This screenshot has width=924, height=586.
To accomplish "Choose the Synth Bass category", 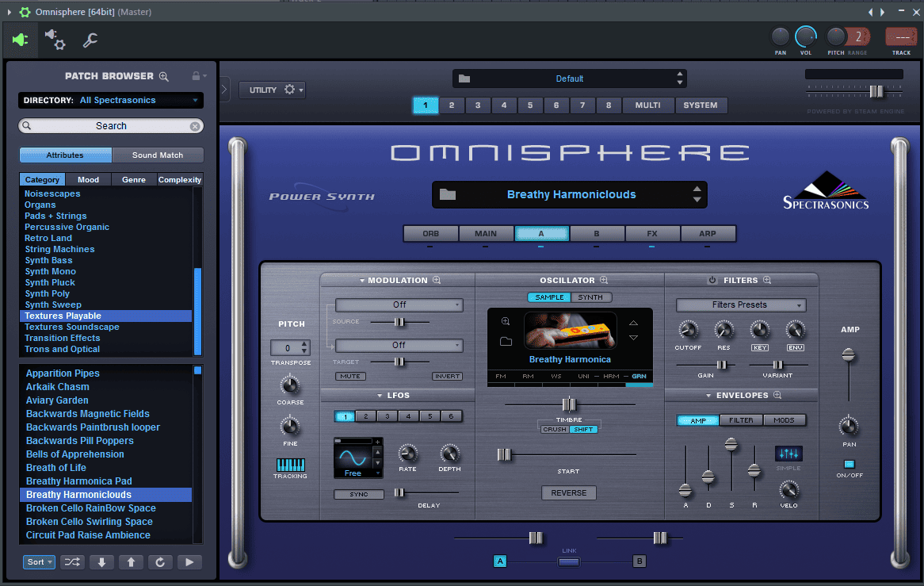I will pos(48,261).
